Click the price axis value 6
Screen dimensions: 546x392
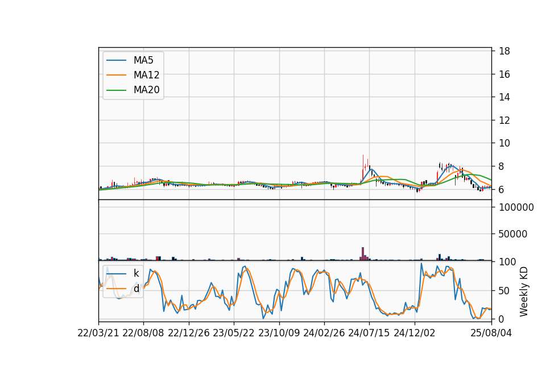click(502, 190)
